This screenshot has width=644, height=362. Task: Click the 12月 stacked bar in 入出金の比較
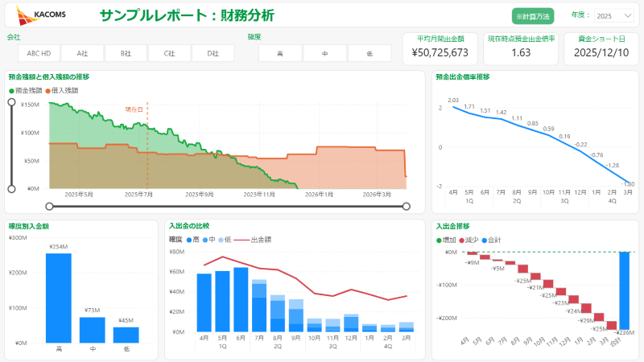(351, 323)
